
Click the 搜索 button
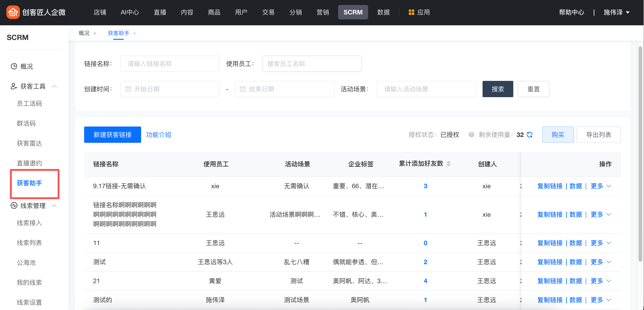(x=497, y=89)
